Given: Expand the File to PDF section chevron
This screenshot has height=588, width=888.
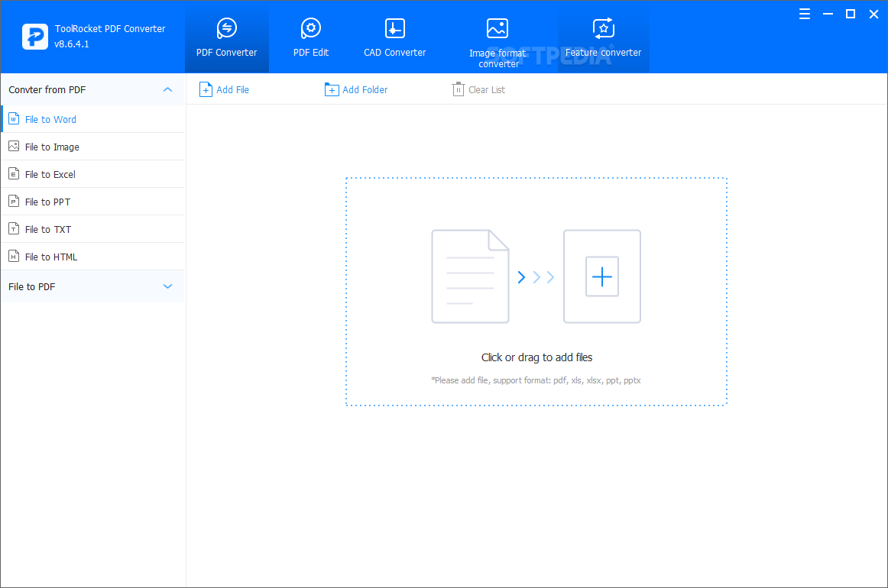Looking at the screenshot, I should (x=167, y=286).
